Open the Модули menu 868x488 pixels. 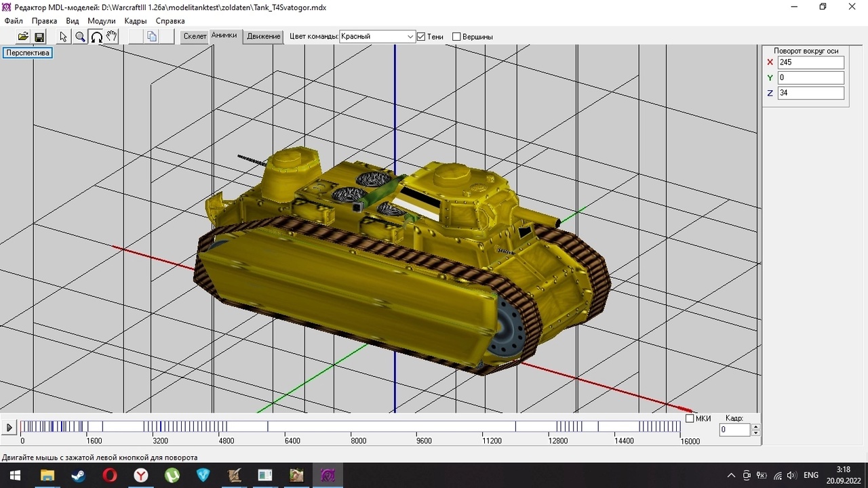coord(101,21)
